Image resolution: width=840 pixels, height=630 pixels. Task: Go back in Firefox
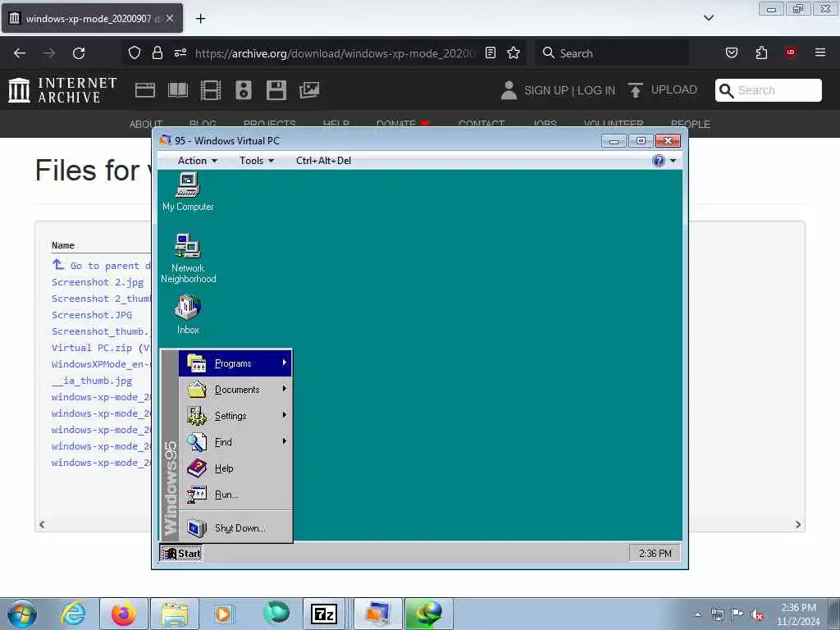20,53
